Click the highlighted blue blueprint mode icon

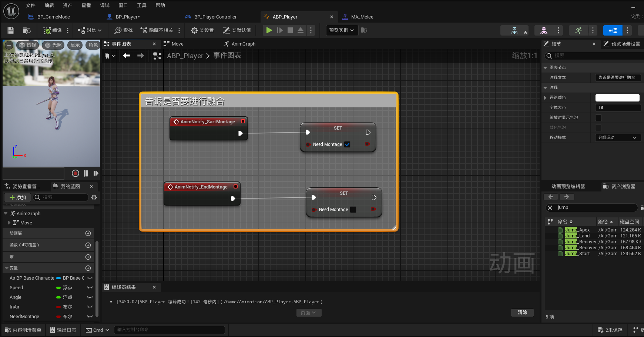pos(613,30)
